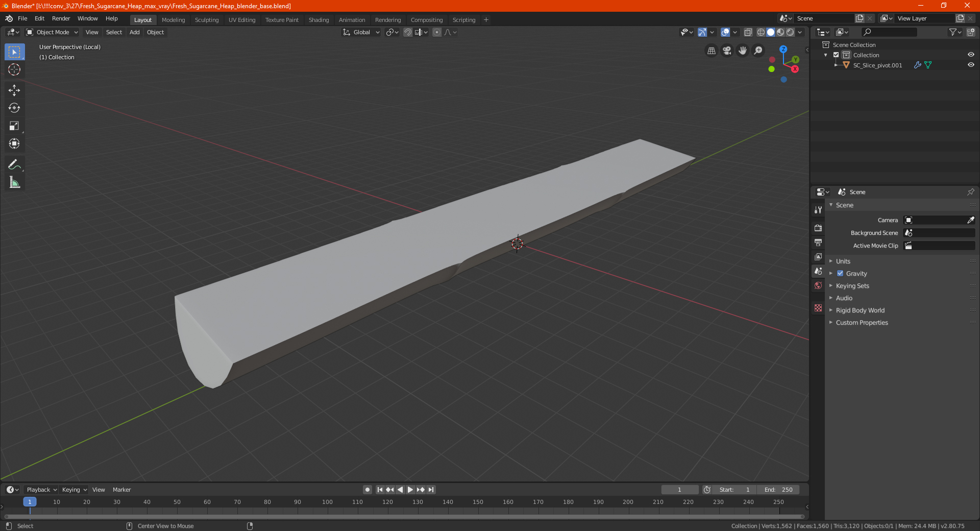Open the Render properties tab
Viewport: 980px width, 531px height.
[818, 228]
